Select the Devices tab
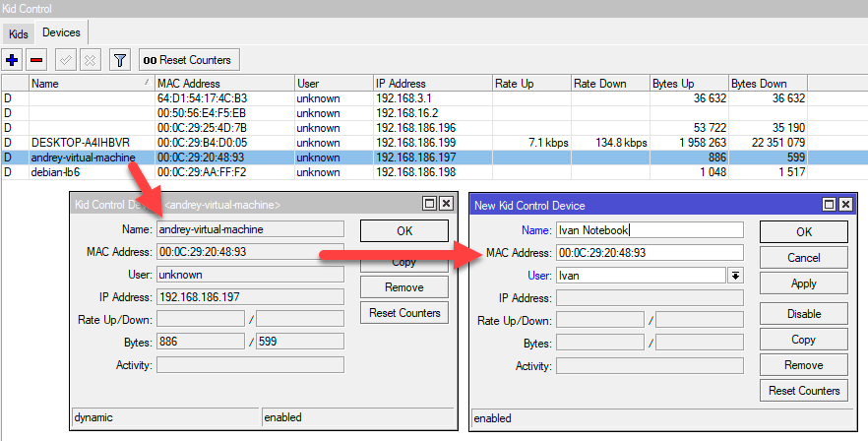 61,33
